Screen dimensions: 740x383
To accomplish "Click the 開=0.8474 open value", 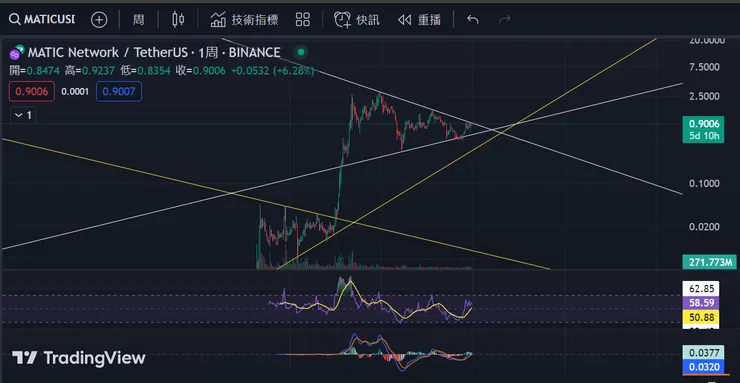I will (34, 71).
